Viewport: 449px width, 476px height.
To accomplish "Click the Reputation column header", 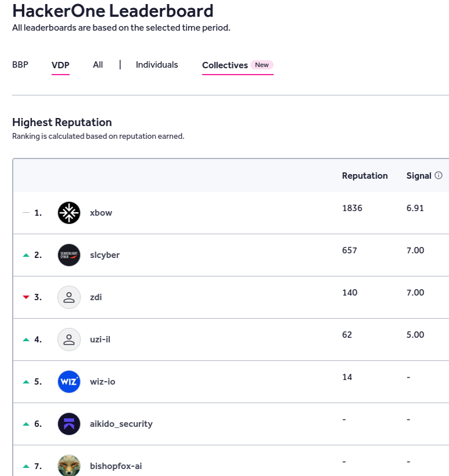I will pos(365,176).
